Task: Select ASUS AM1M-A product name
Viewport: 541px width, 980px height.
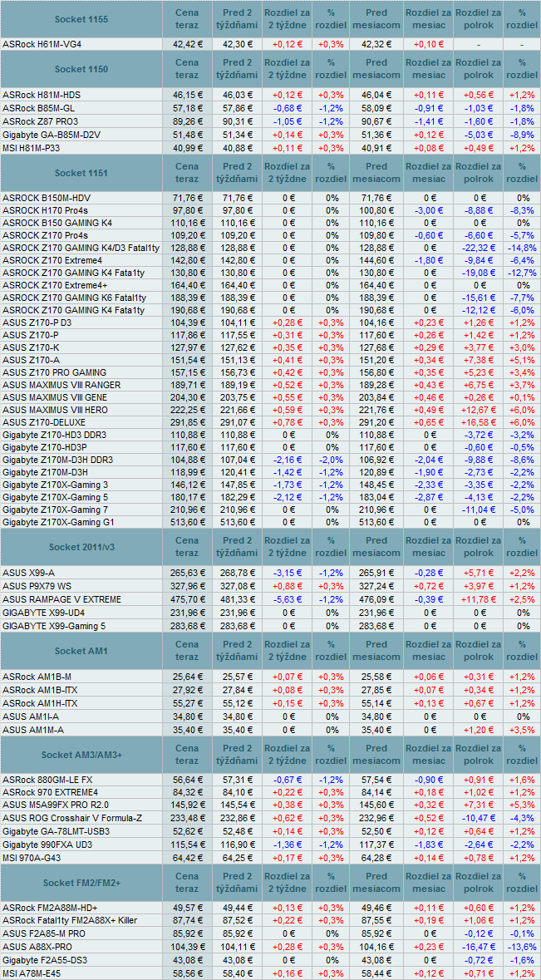Action: [x=32, y=729]
